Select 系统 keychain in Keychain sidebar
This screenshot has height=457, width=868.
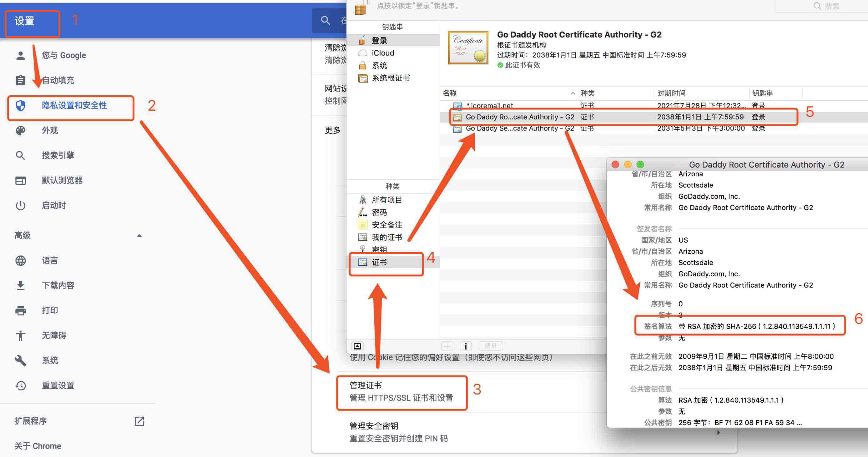point(393,65)
